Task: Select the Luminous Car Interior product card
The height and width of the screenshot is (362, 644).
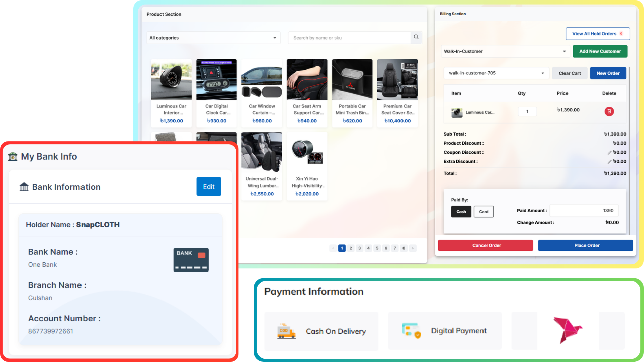Action: [x=171, y=93]
